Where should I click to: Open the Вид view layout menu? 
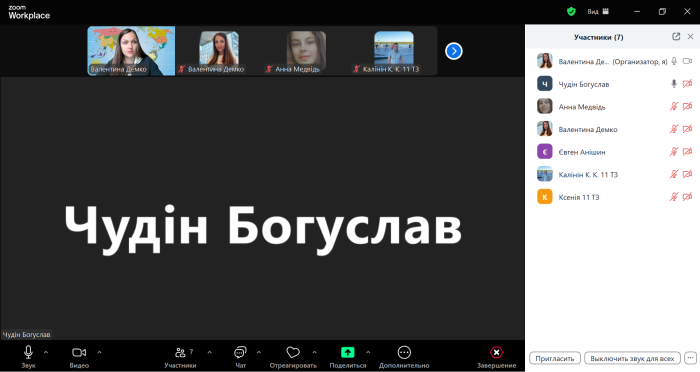point(598,12)
